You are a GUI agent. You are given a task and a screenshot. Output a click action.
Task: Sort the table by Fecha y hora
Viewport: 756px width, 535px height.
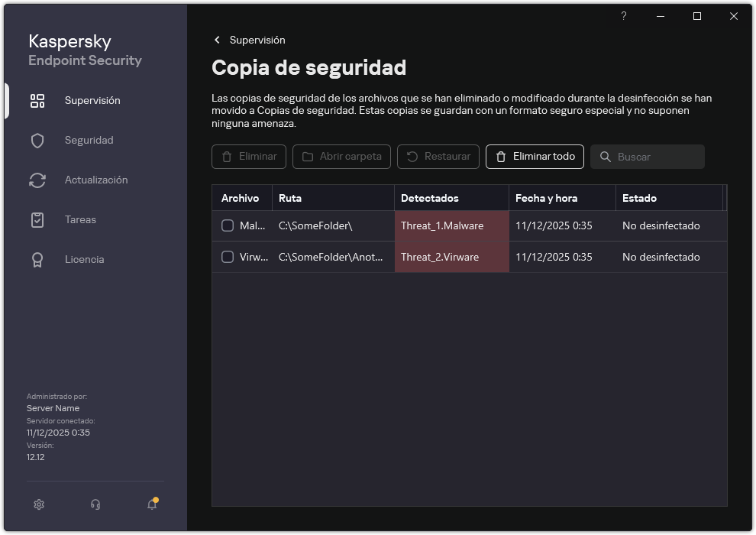coord(545,197)
